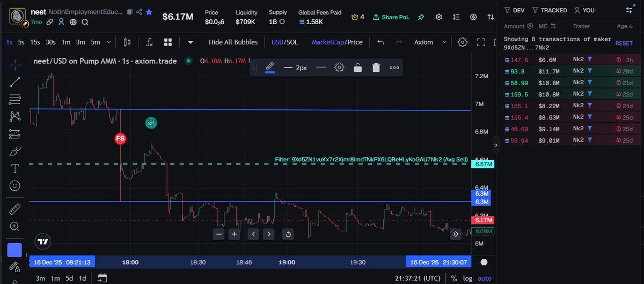This screenshot has height=284, width=644.
Task: Open the share icon next to neet
Action: pyautogui.click(x=140, y=11)
